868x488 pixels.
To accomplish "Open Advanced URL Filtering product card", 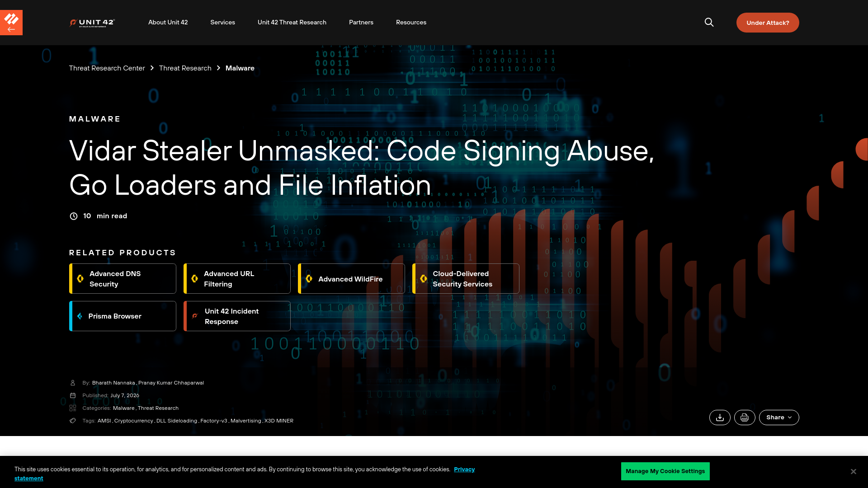I will tap(237, 279).
